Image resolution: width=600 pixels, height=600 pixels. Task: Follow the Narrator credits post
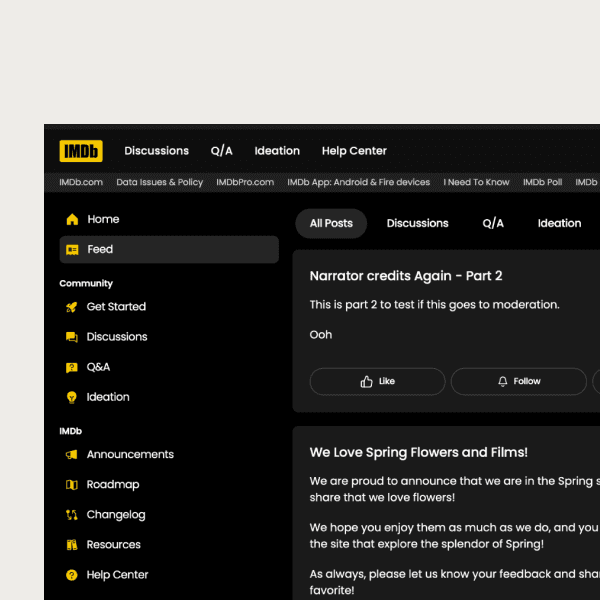(518, 381)
